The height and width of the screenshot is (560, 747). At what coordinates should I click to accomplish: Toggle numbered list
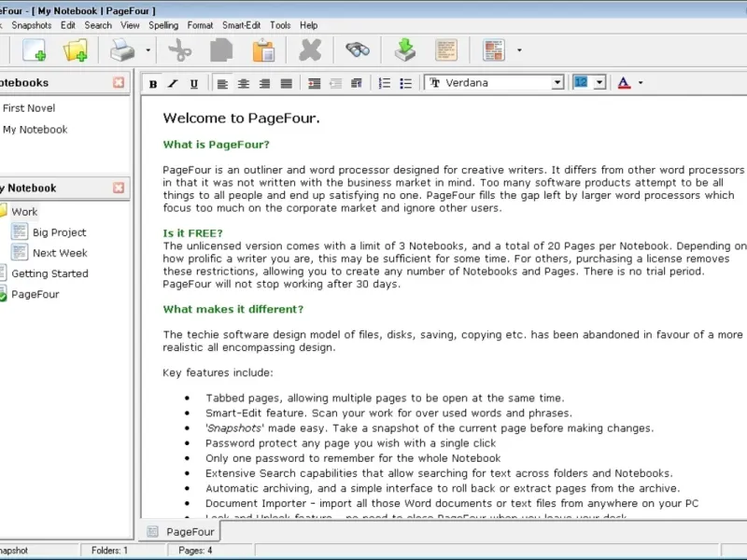(385, 84)
